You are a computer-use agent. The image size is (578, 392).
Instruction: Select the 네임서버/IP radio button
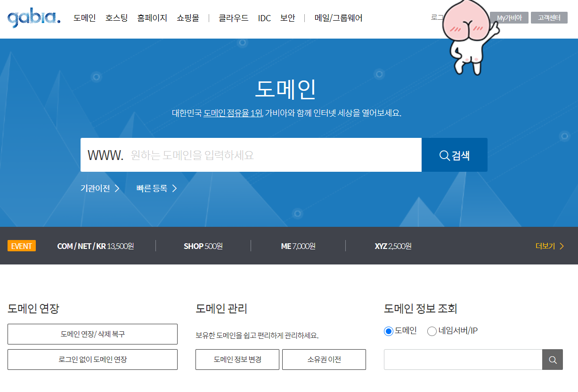(x=432, y=331)
